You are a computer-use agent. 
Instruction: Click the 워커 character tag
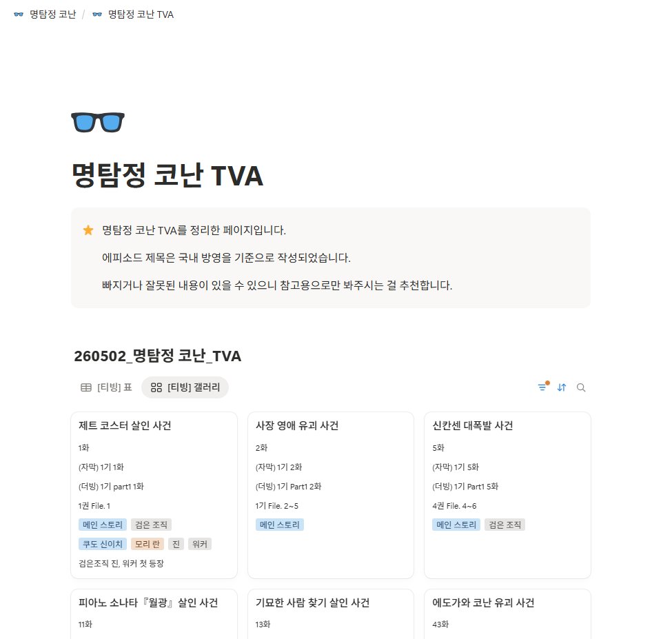[200, 544]
